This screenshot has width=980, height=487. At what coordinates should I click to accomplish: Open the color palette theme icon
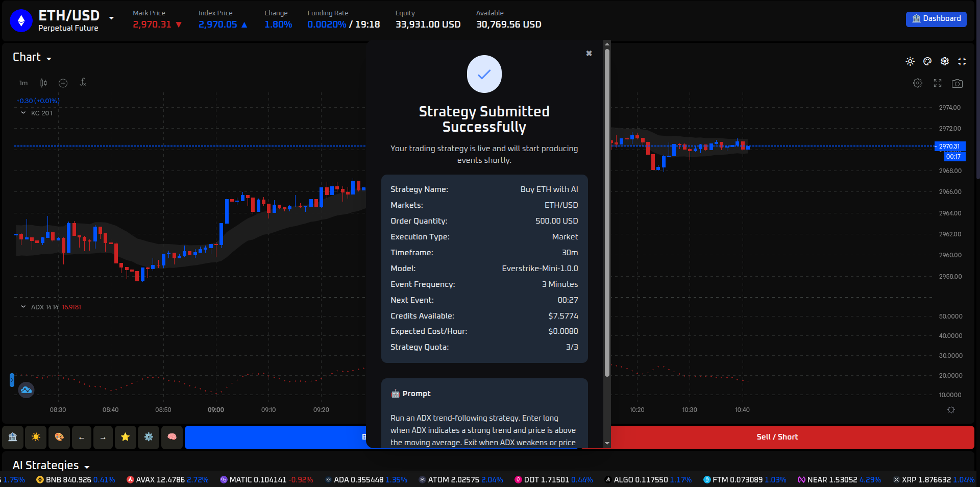pyautogui.click(x=927, y=61)
